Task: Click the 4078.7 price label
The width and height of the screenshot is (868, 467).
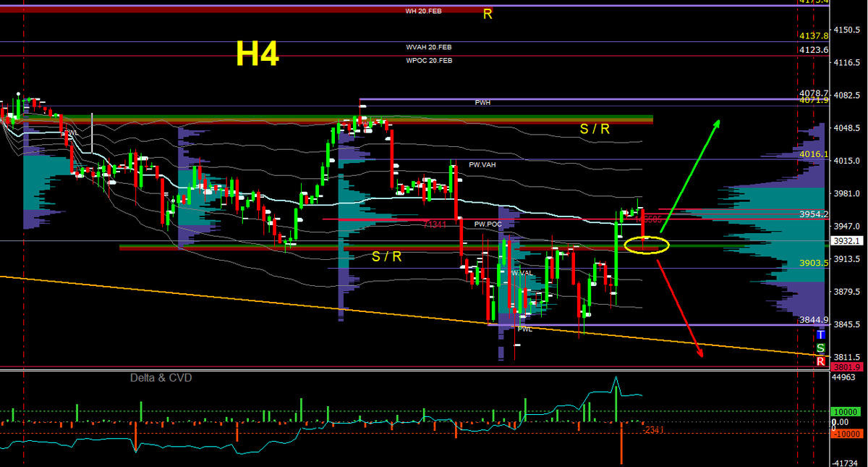Action: (814, 93)
